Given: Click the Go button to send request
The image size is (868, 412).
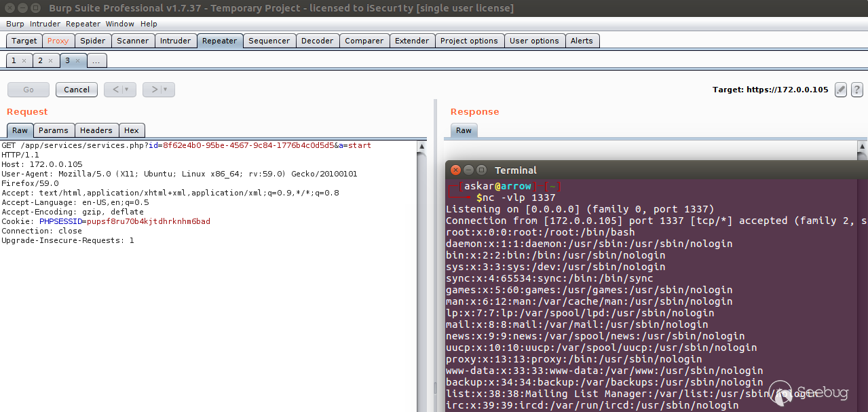Looking at the screenshot, I should (29, 90).
